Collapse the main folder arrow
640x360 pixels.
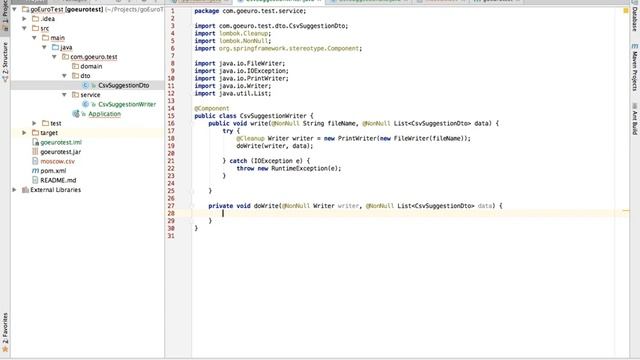point(35,38)
